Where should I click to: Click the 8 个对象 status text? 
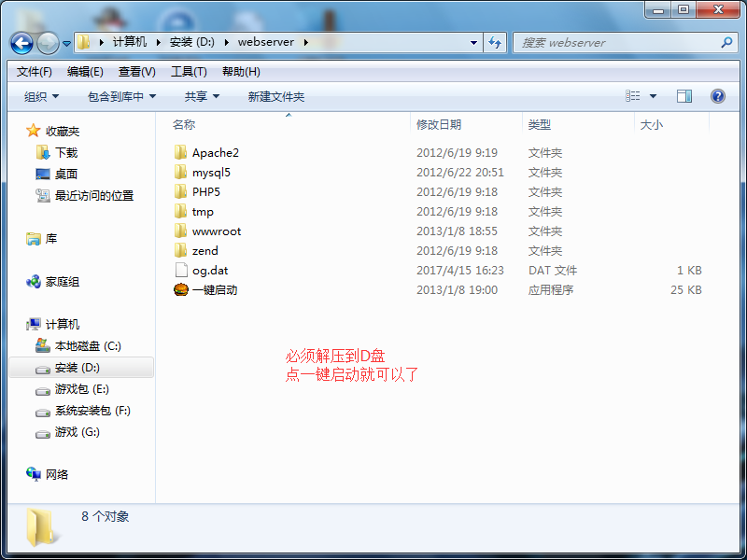[106, 517]
